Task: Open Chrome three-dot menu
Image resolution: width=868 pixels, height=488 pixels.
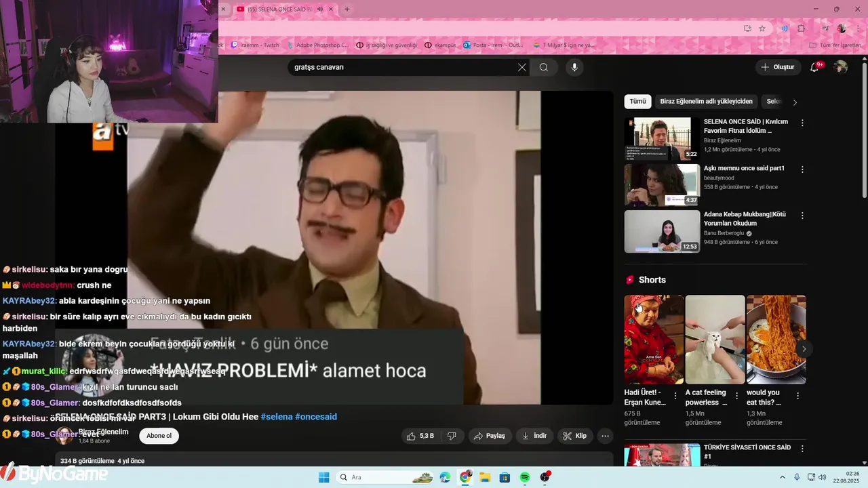Action: coord(857,28)
